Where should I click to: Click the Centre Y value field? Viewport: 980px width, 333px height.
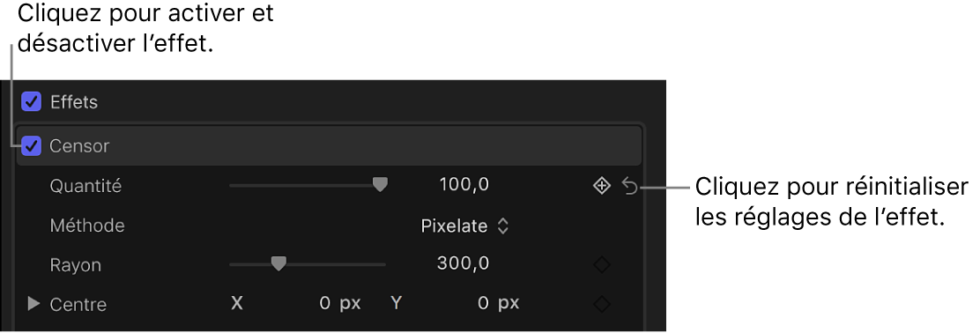click(499, 304)
